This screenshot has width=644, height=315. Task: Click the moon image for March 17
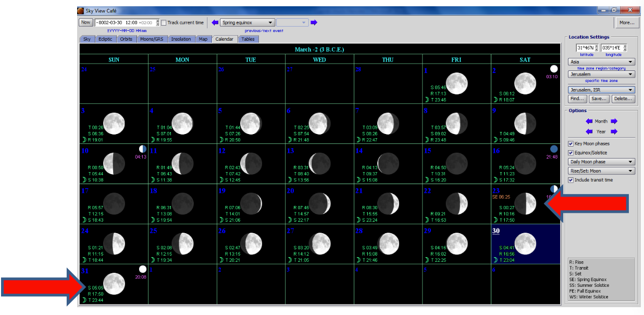click(x=114, y=204)
